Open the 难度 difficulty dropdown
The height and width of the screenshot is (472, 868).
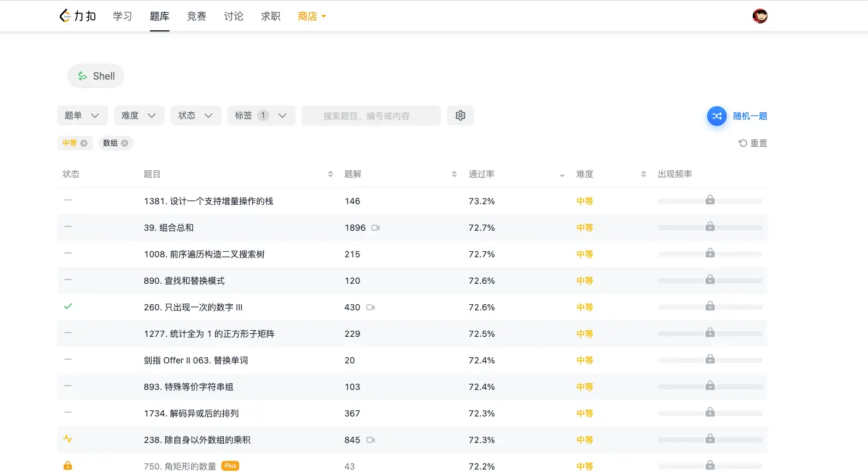click(x=139, y=115)
